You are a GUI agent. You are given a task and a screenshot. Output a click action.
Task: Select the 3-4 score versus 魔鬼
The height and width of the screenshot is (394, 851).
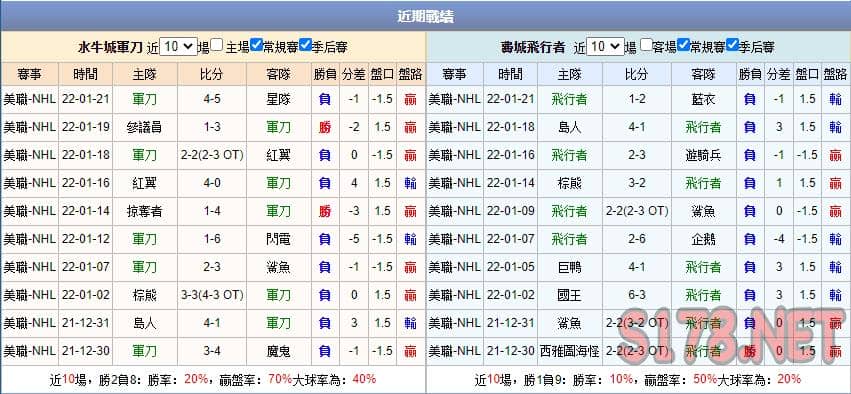click(212, 351)
